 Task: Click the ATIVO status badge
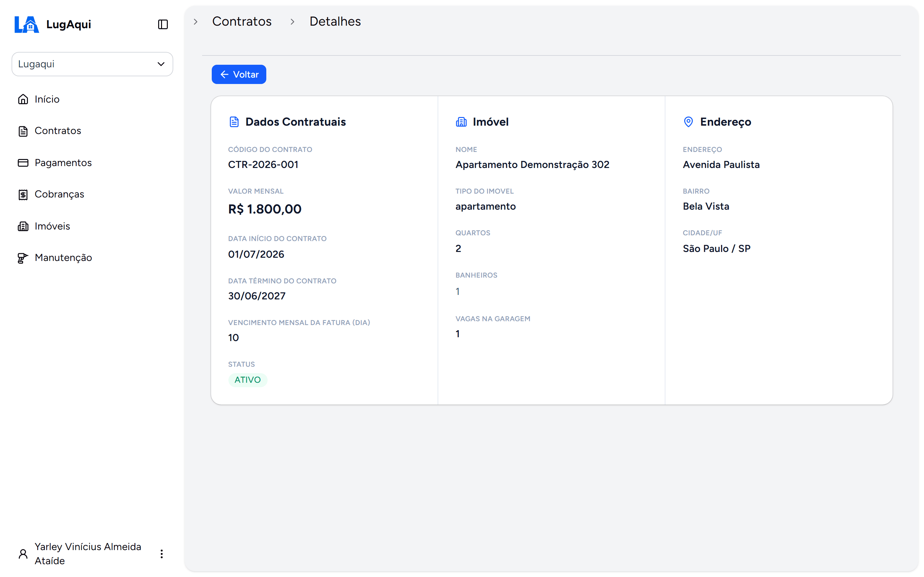247,380
